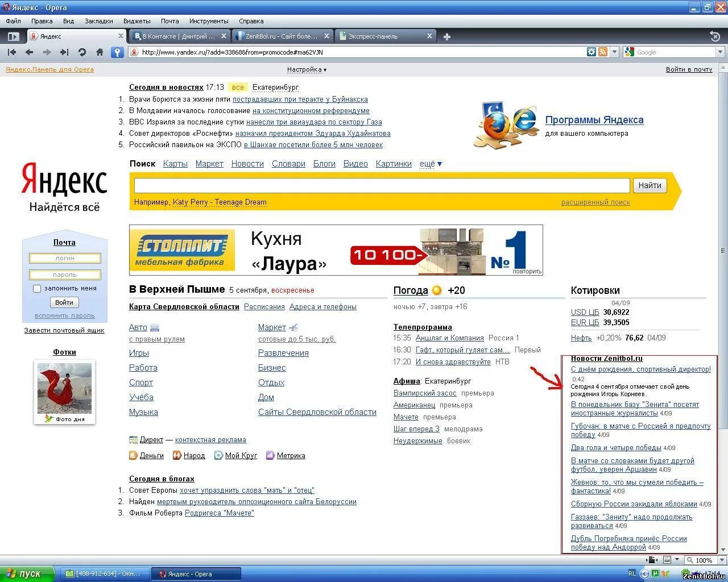Open the Закладки menu

click(99, 21)
